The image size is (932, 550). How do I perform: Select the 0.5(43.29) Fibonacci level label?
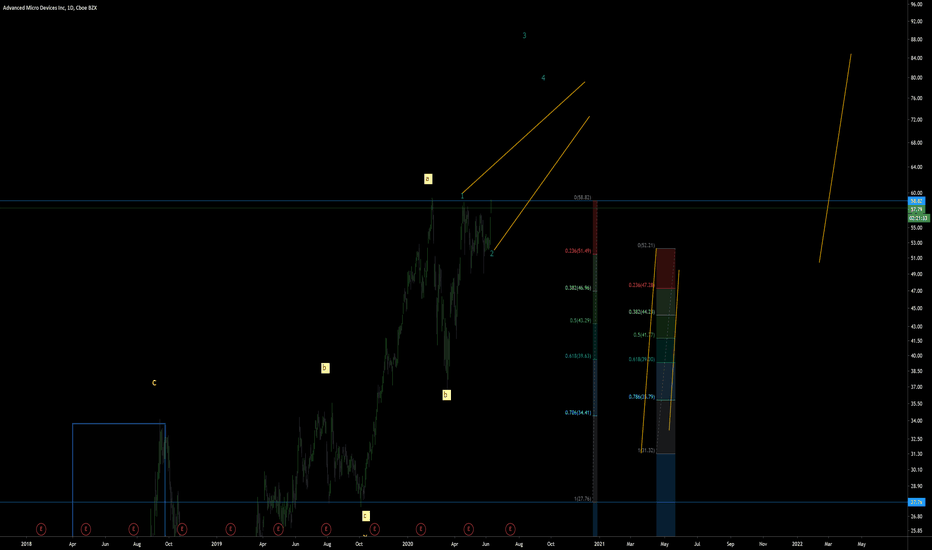click(x=580, y=320)
